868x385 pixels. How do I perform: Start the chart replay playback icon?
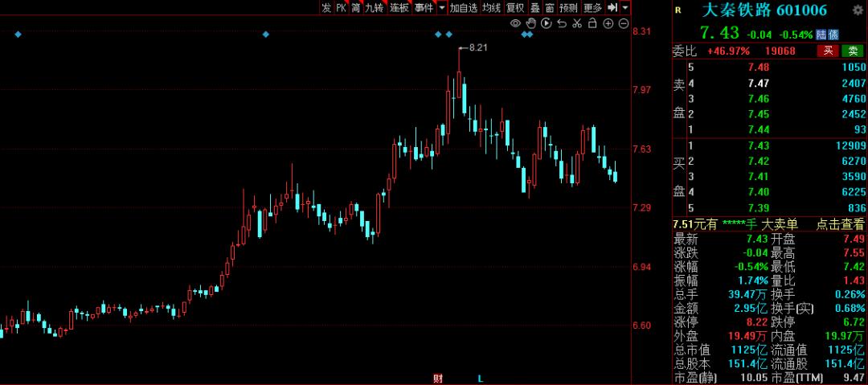coord(546,23)
